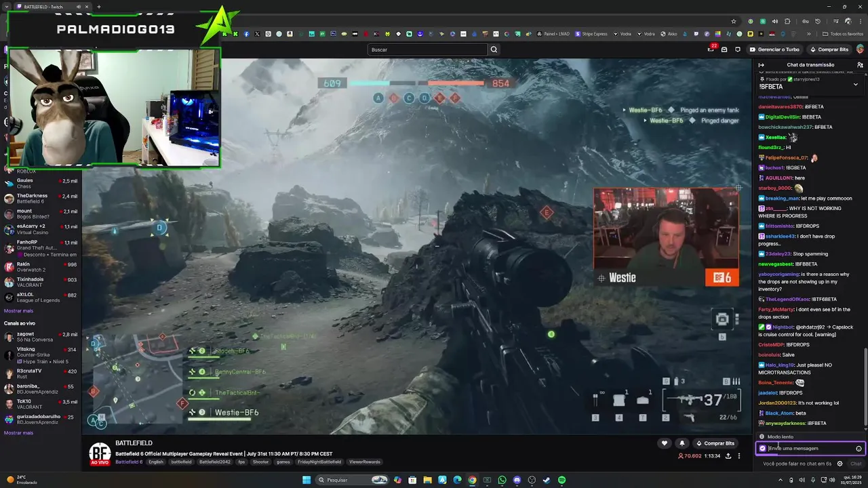This screenshot has width=868, height=488.
Task: Open Gaules channel in sidebar
Action: click(x=41, y=183)
